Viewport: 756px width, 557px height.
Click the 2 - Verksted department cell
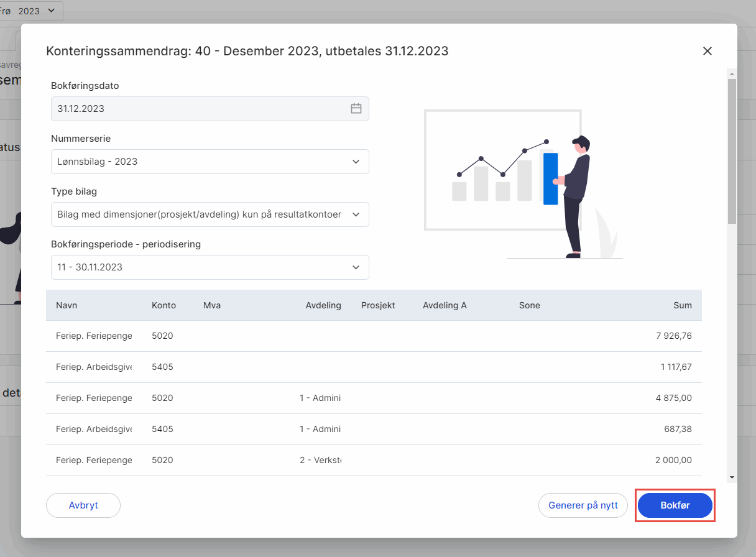[x=320, y=460]
